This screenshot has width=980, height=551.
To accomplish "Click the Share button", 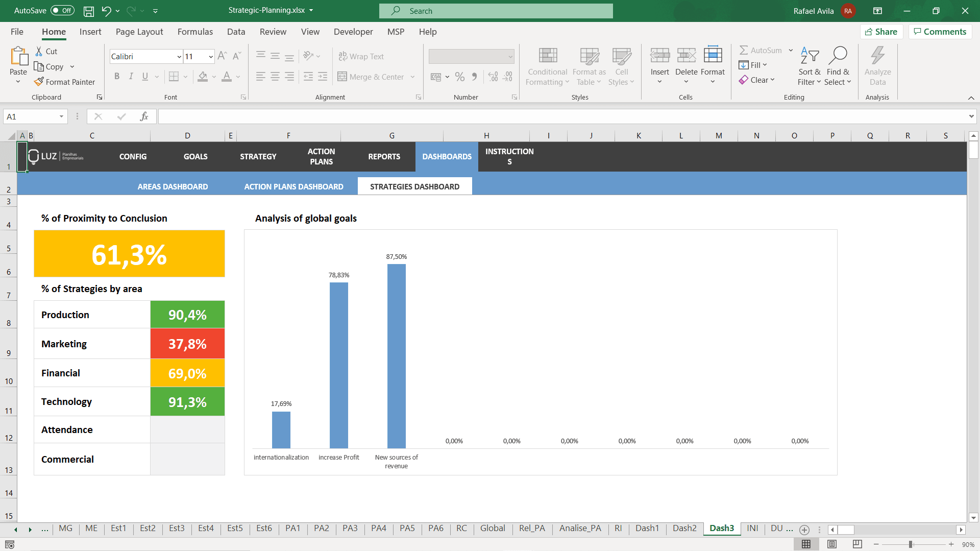I will coord(881,31).
